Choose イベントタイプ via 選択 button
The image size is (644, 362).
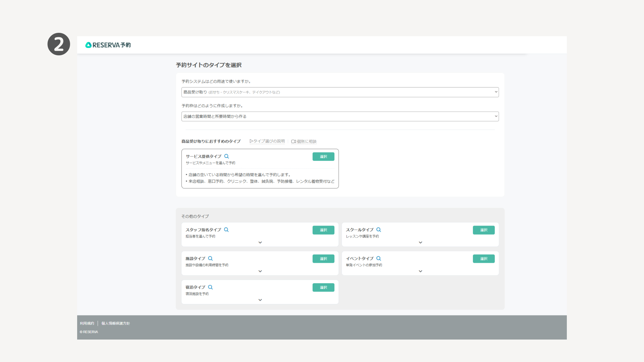click(x=484, y=259)
